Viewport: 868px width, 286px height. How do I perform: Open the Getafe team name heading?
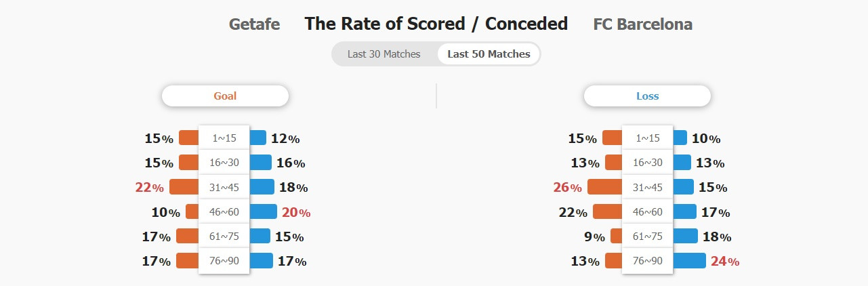(255, 24)
